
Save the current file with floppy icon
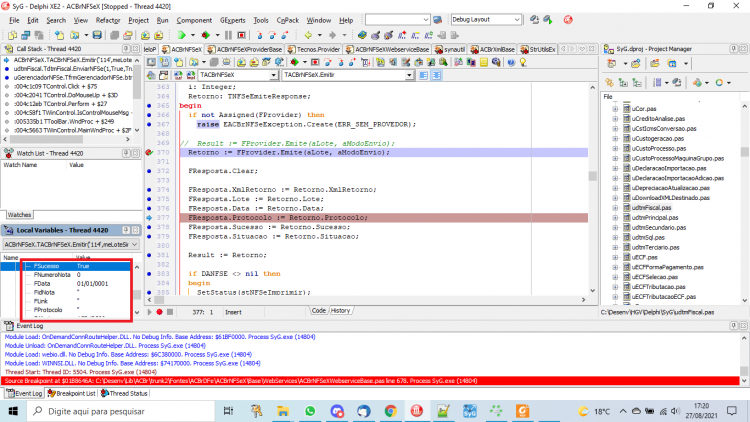click(x=97, y=35)
